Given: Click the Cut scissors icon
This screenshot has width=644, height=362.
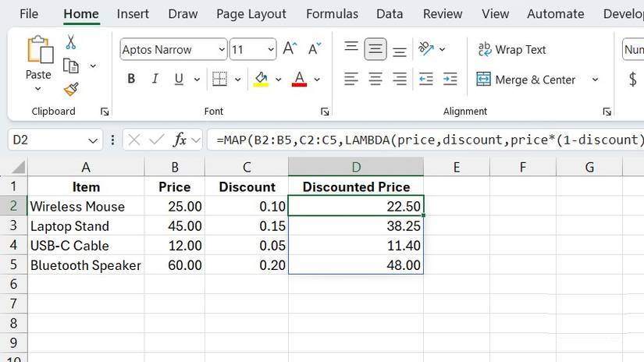Looking at the screenshot, I should click(x=70, y=42).
